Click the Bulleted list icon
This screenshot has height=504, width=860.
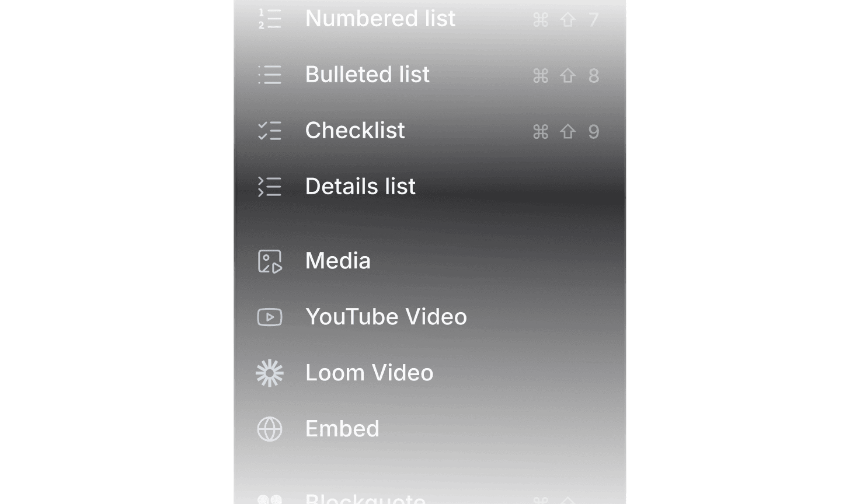pyautogui.click(x=269, y=75)
